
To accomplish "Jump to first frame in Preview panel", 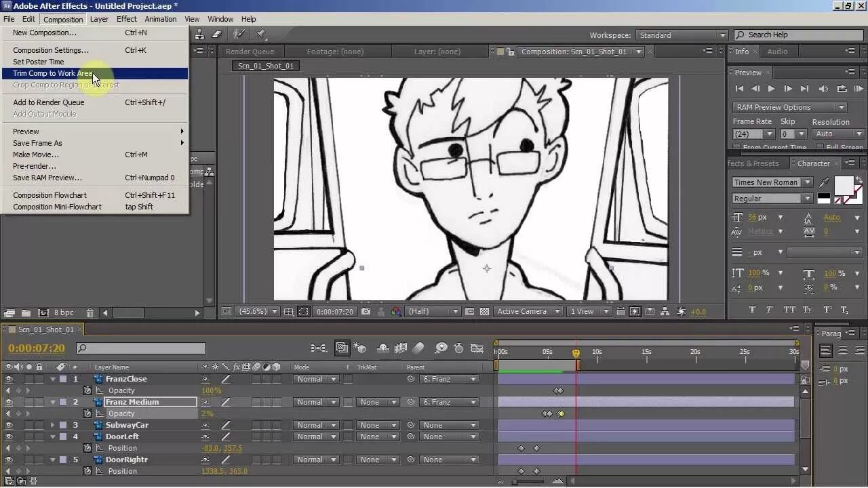I will (739, 89).
